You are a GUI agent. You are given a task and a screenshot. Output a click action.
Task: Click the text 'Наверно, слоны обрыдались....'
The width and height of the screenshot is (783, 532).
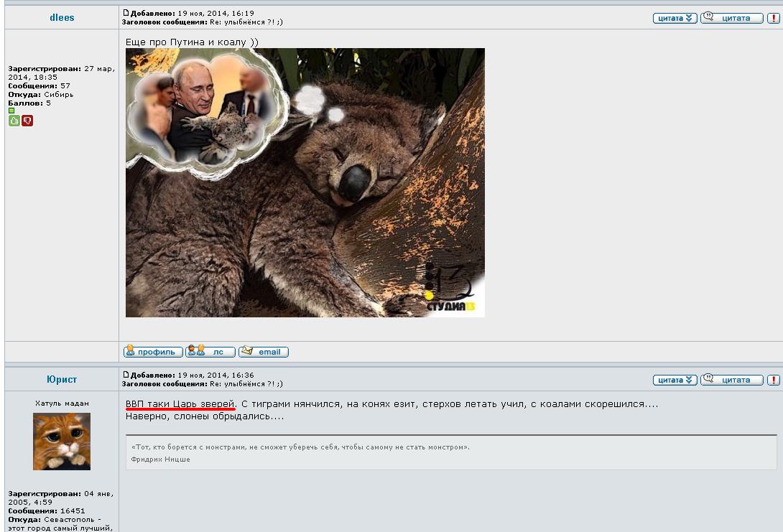click(205, 416)
